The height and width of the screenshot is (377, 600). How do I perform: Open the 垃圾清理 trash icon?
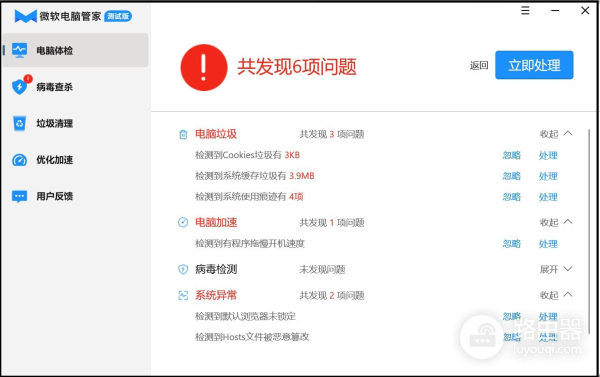click(x=20, y=123)
